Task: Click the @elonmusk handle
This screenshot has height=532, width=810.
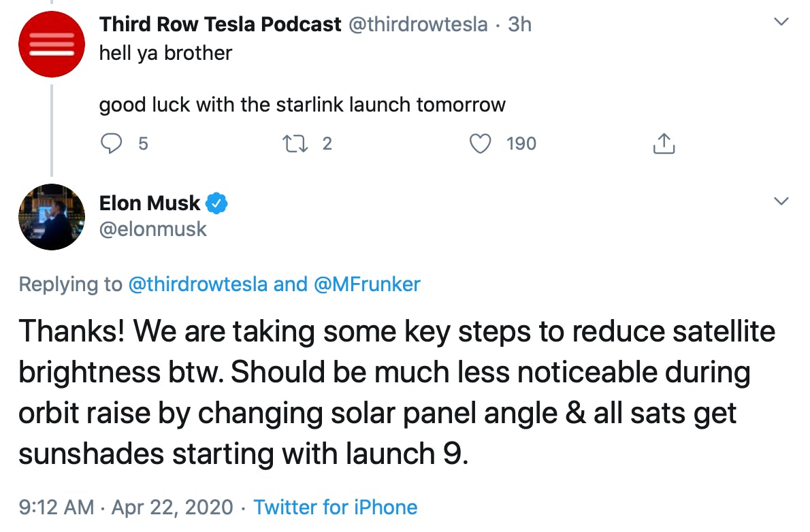Action: coord(152,229)
